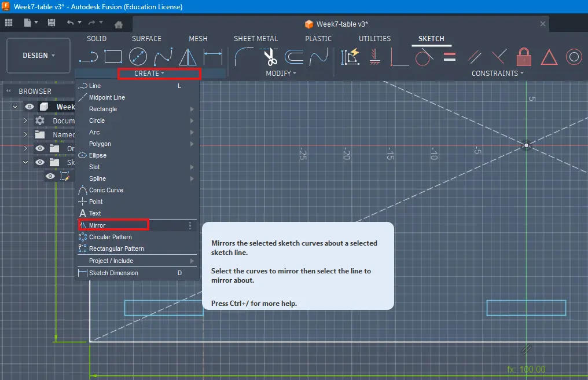
Task: Switch to the SOLID tab
Action: click(97, 39)
